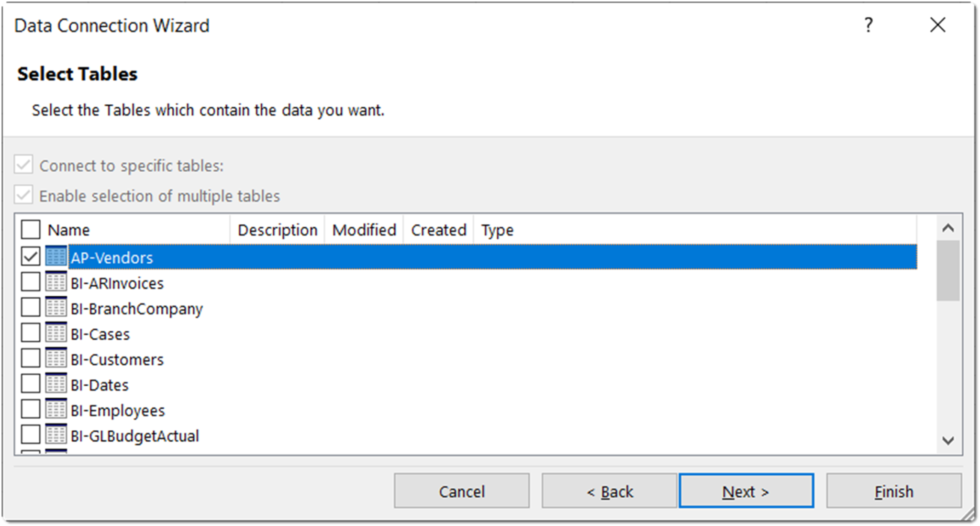Screen dimensions: 980x526
Task: Click the BI-Customers table icon
Action: pos(56,359)
